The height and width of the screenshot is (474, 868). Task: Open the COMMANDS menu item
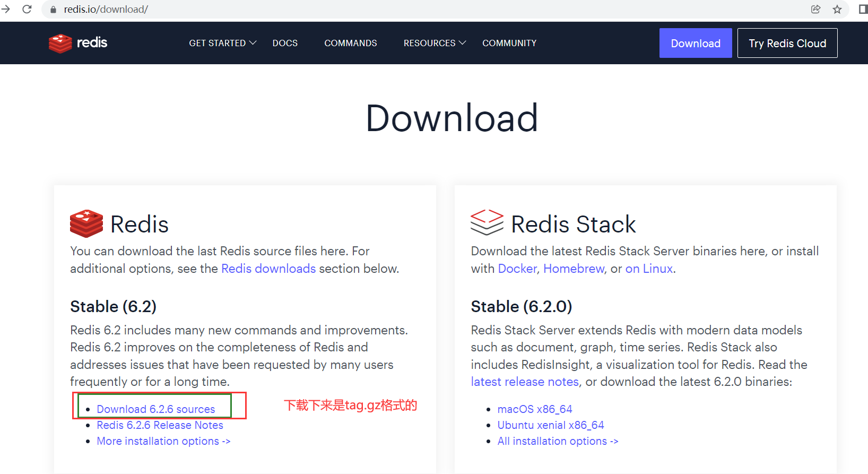(351, 43)
